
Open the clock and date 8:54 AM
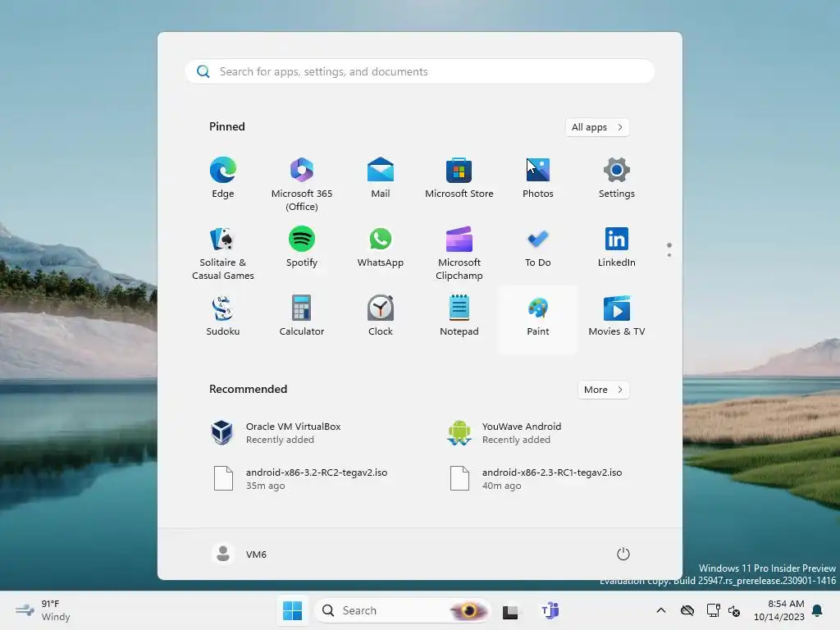(779, 610)
